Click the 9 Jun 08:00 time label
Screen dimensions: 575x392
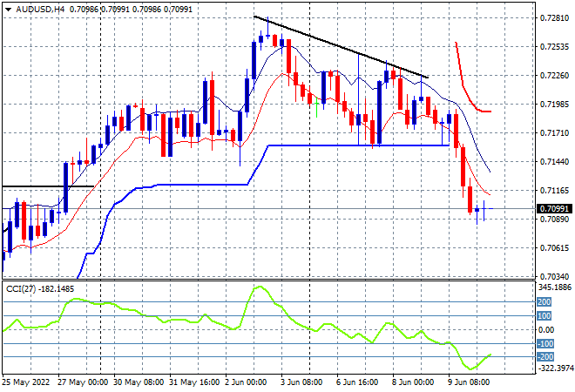click(469, 382)
